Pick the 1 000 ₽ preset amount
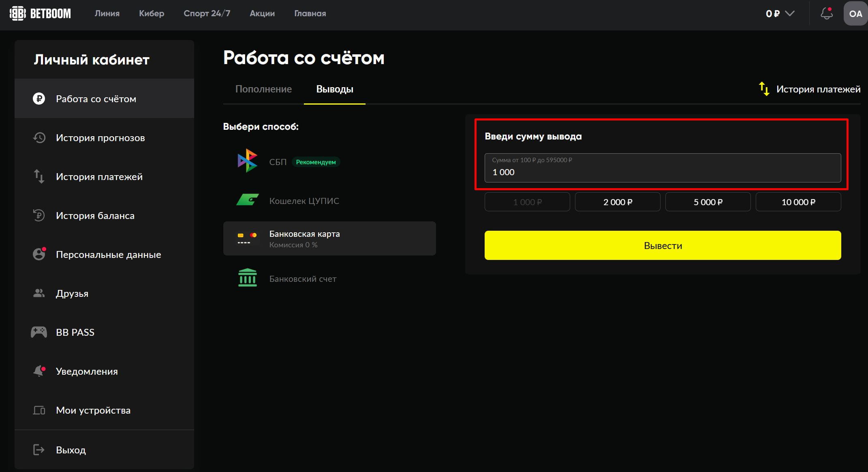This screenshot has width=868, height=472. pyautogui.click(x=527, y=202)
